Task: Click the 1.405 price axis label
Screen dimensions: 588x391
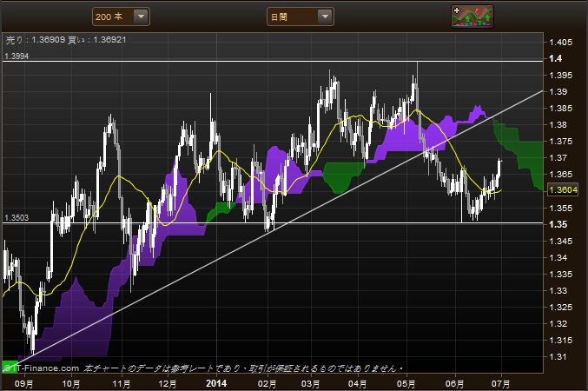Action: 560,42
